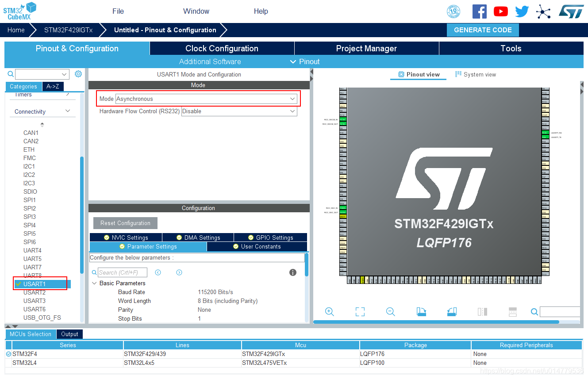Select USART1 in the Connectivity list

pos(40,283)
